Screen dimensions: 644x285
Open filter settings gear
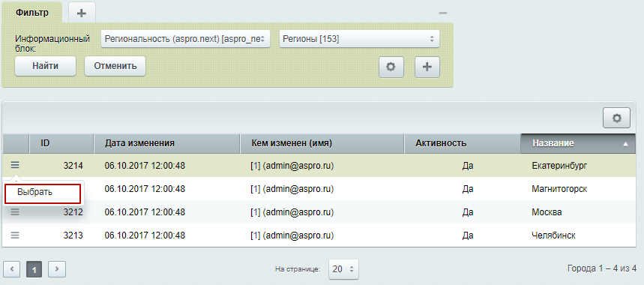pos(391,67)
